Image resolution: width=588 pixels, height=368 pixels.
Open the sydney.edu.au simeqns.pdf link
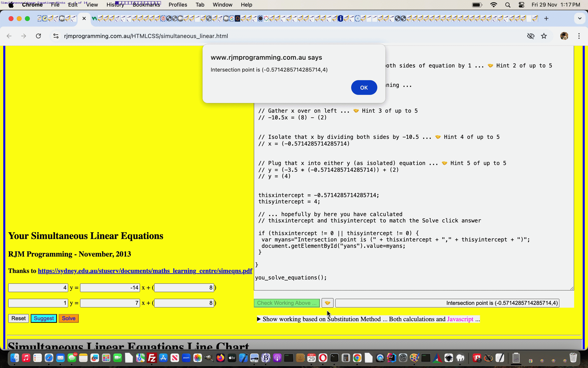(x=145, y=271)
